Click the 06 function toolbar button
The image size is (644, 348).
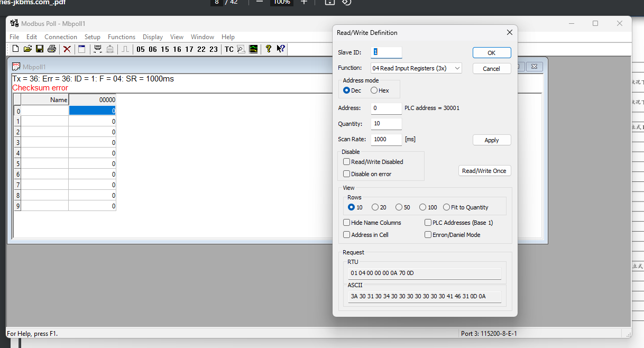tap(153, 49)
